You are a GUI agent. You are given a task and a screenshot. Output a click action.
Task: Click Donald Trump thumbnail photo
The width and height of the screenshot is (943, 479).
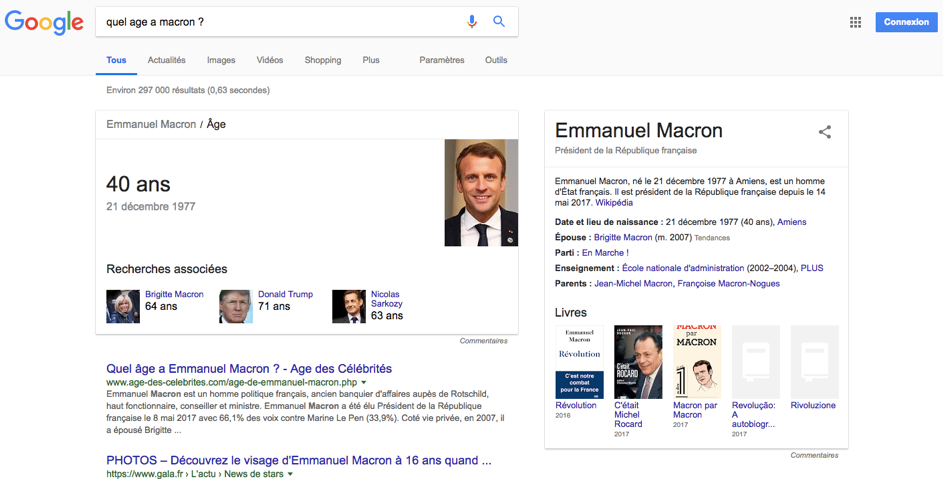[x=236, y=306]
